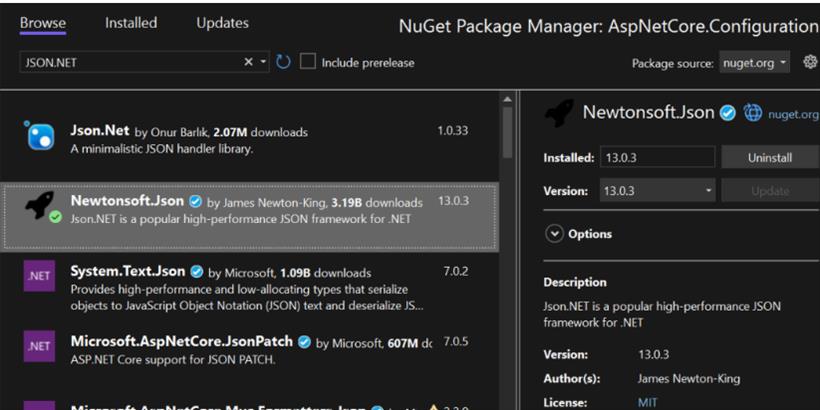Enable the Include prerelease checkbox
The width and height of the screenshot is (820, 410).
(308, 62)
